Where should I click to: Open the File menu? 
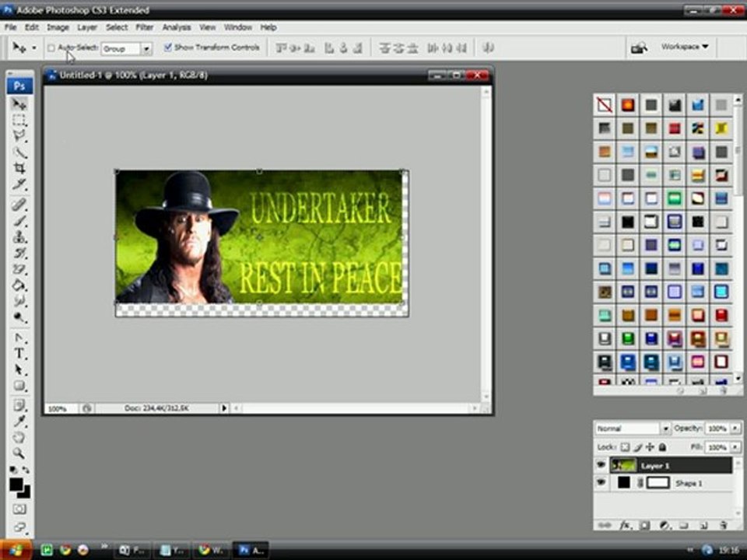tap(10, 27)
